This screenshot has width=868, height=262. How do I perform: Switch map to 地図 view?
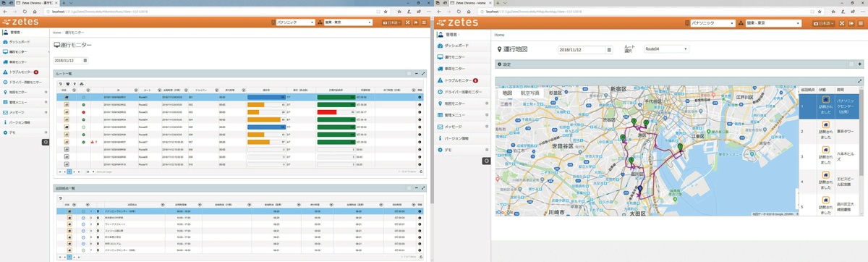tap(507, 93)
